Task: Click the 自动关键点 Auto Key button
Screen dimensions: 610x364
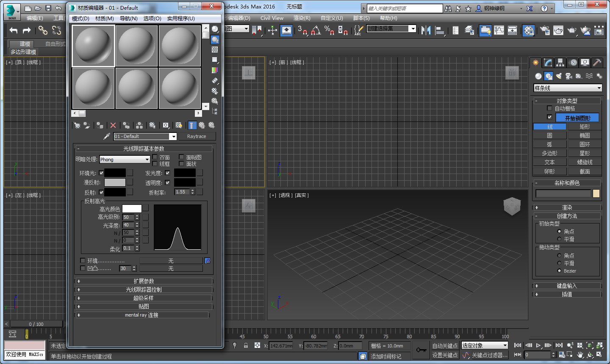Action: [445, 346]
